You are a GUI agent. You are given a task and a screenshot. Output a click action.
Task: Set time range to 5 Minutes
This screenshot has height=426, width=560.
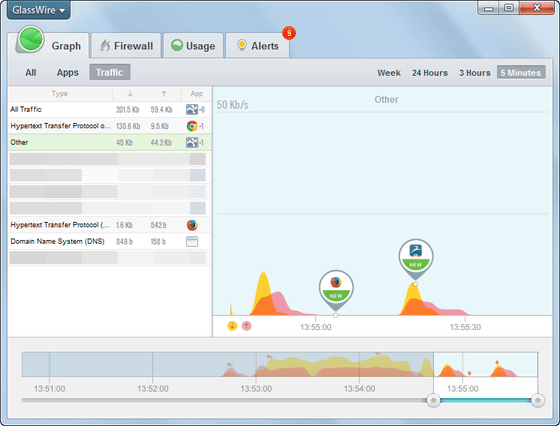click(521, 72)
